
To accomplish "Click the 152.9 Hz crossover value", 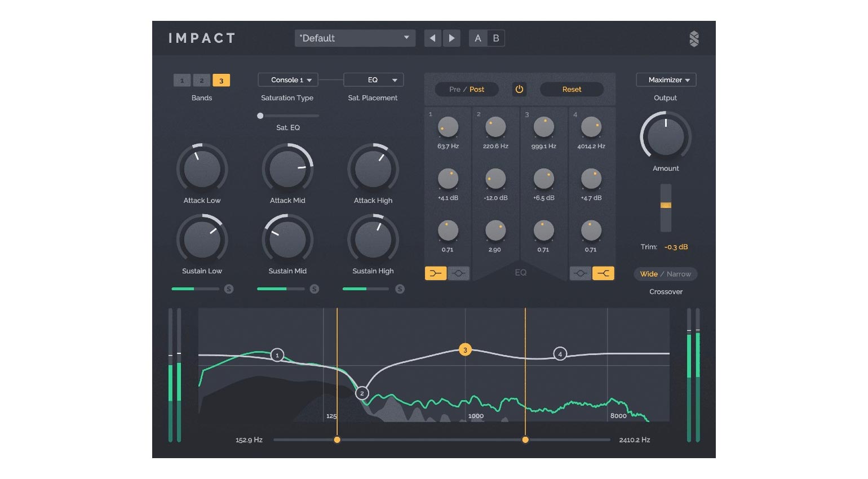I will click(249, 440).
